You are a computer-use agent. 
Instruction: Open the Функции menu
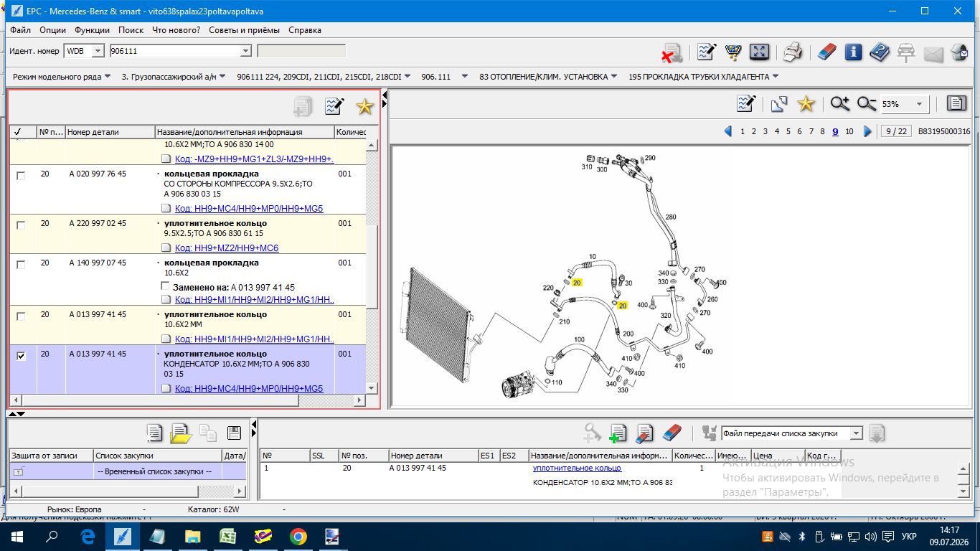click(x=92, y=30)
